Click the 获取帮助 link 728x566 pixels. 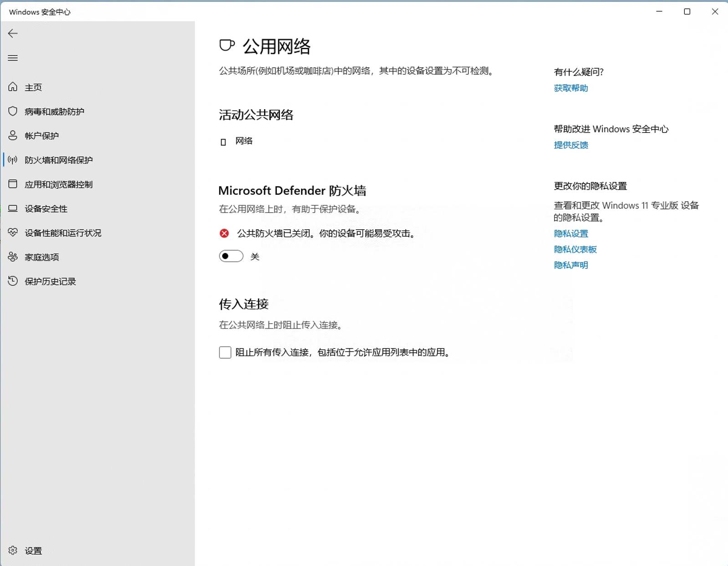click(571, 88)
